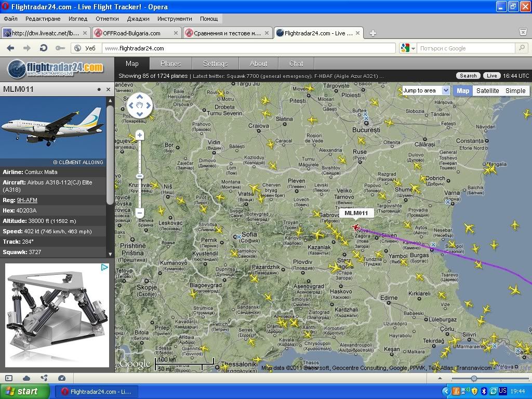Switch to the Сравнения и тестове tab
This screenshot has width=532, height=399.
click(x=228, y=33)
